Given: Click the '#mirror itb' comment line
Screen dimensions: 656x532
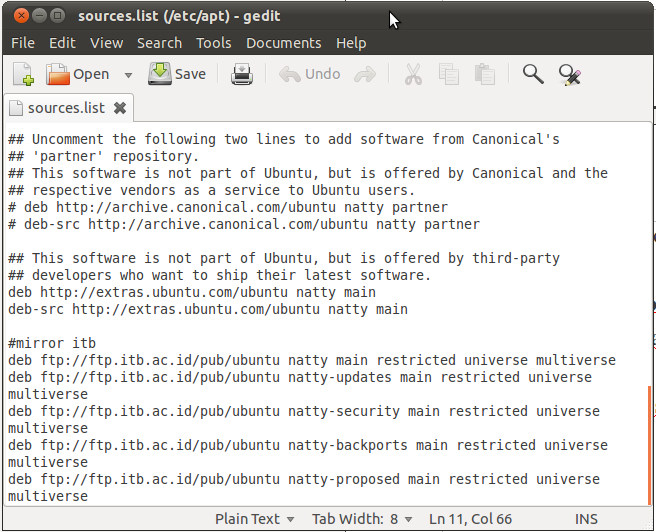Looking at the screenshot, I should pos(52,343).
